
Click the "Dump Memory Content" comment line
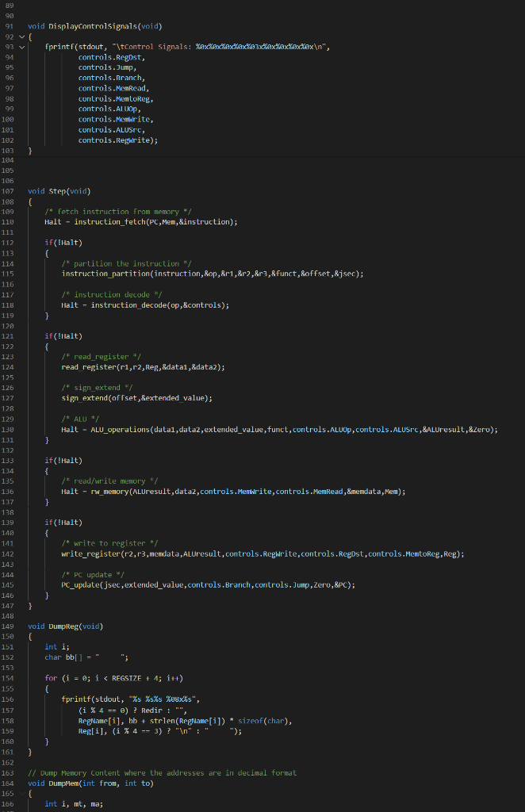click(x=163, y=773)
